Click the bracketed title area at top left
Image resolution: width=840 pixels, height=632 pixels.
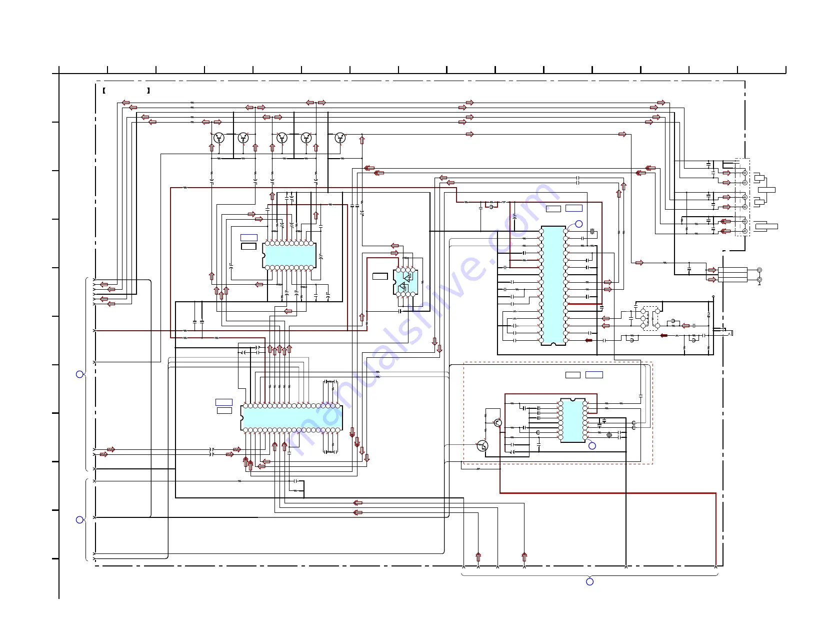coord(126,91)
